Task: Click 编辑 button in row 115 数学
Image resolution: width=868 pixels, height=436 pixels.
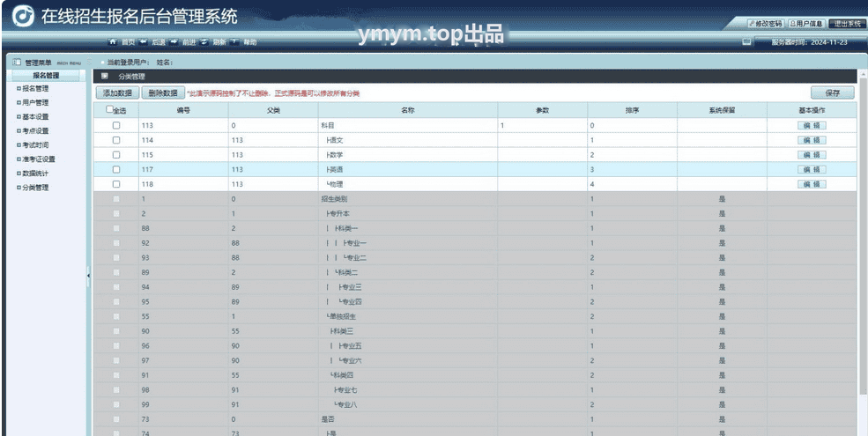Action: tap(812, 155)
